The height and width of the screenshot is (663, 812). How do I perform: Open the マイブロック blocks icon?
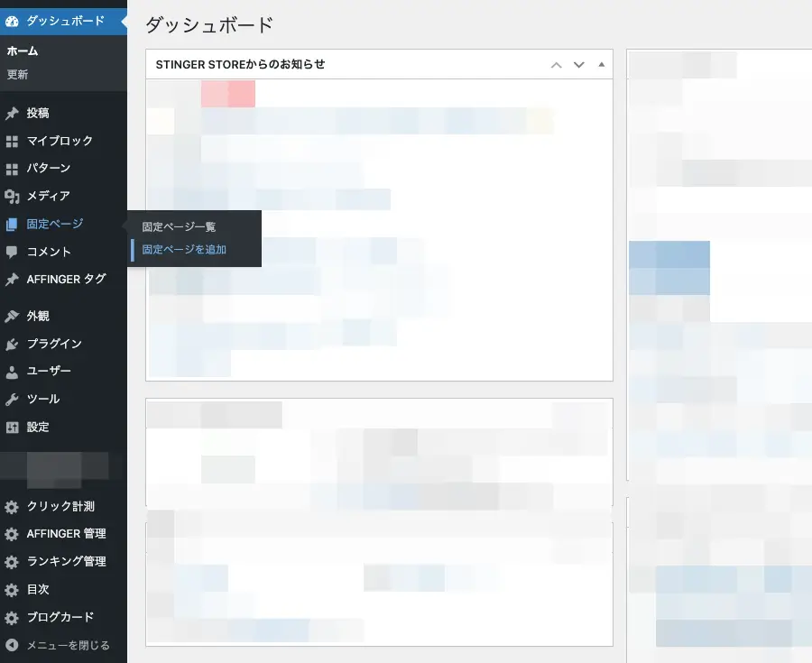tap(14, 141)
